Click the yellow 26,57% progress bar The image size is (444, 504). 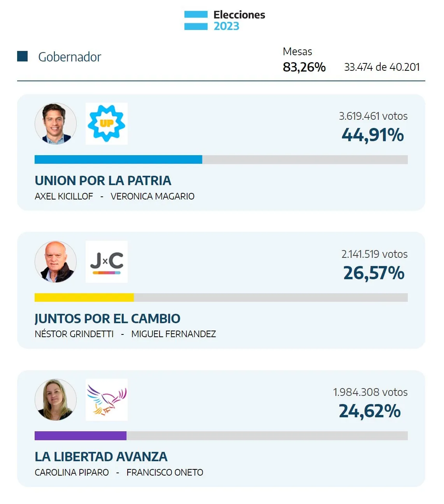point(84,297)
